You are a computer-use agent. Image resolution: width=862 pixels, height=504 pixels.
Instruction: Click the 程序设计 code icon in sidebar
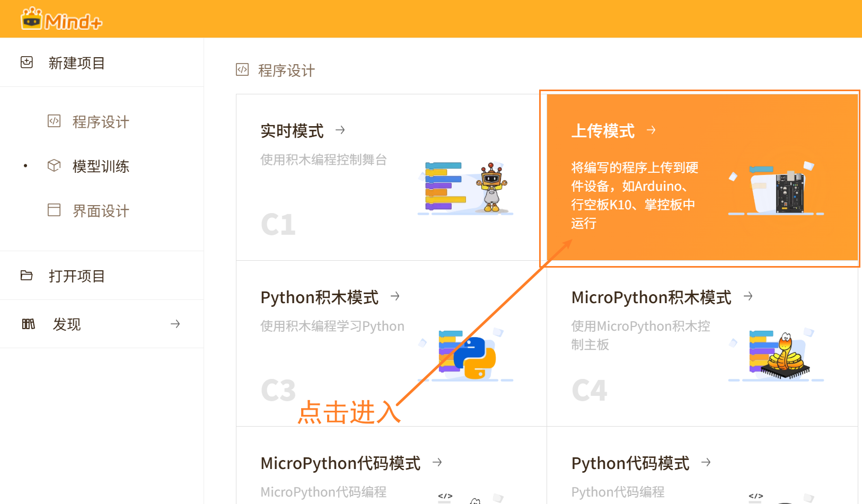pos(54,121)
